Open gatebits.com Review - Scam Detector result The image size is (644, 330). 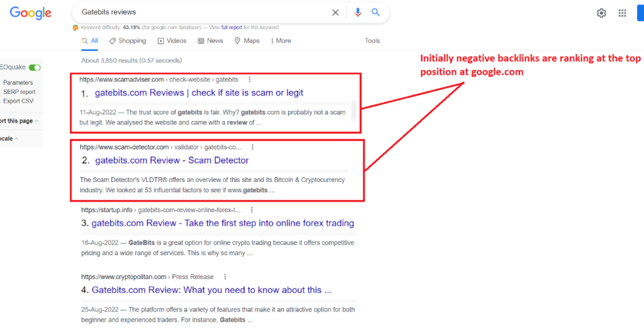172,161
